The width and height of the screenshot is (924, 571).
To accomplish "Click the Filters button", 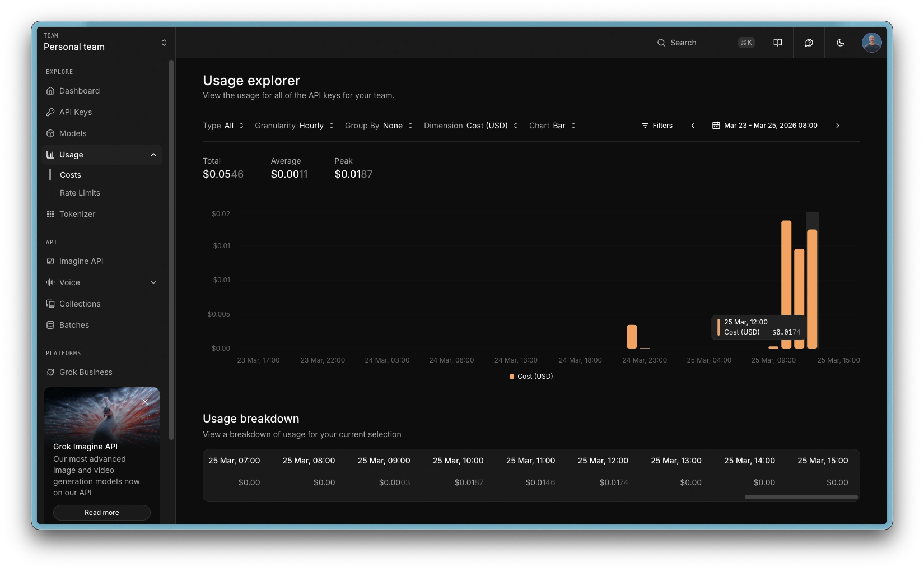I will (x=657, y=126).
